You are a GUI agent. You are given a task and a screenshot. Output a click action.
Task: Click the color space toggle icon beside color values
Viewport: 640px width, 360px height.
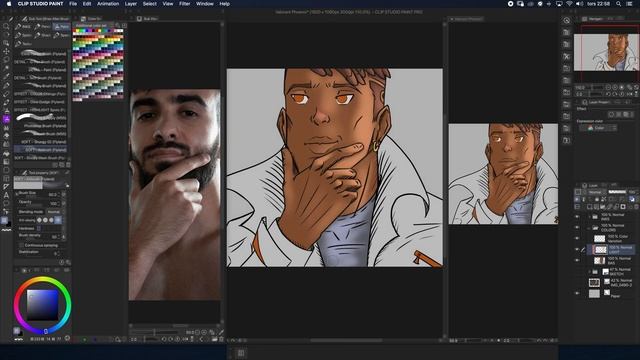click(67, 338)
